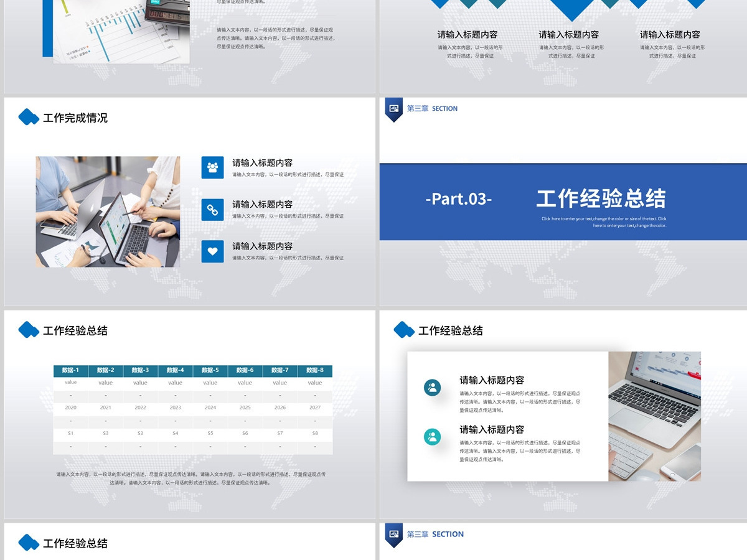Click the S6 table cell
Viewport: 747px width, 560px height.
[245, 433]
